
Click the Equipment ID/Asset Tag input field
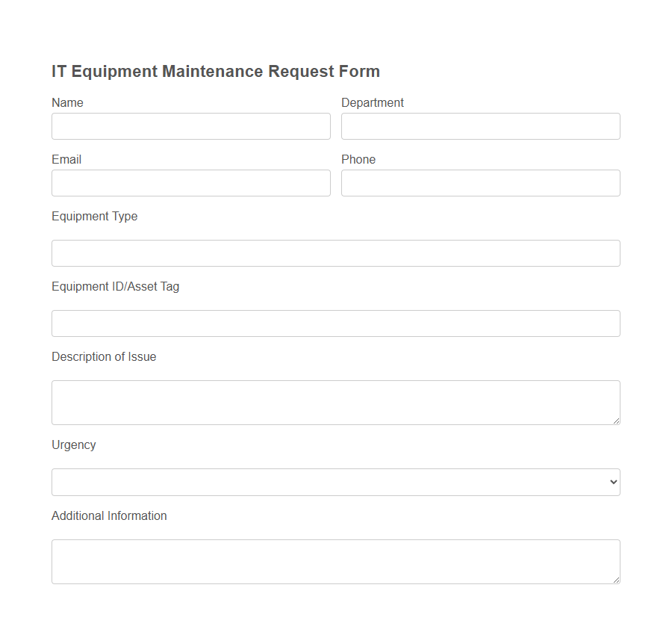pos(335,323)
